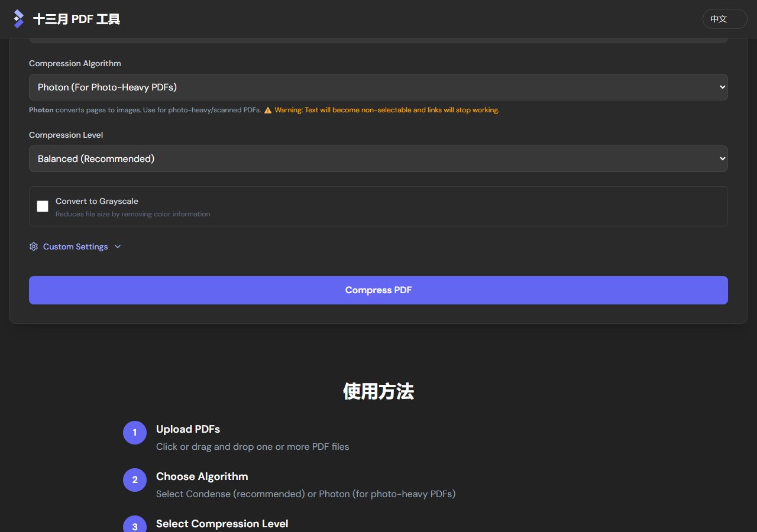Click the 'Reduces file size by removing color' hint
Screen dimensions: 757x532
click(133, 214)
